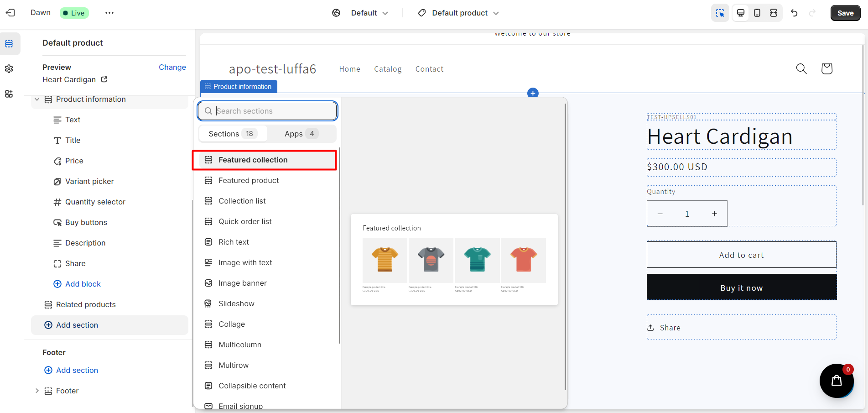Switch to fullscreen preview view
This screenshot has height=413, width=868.
pos(774,13)
